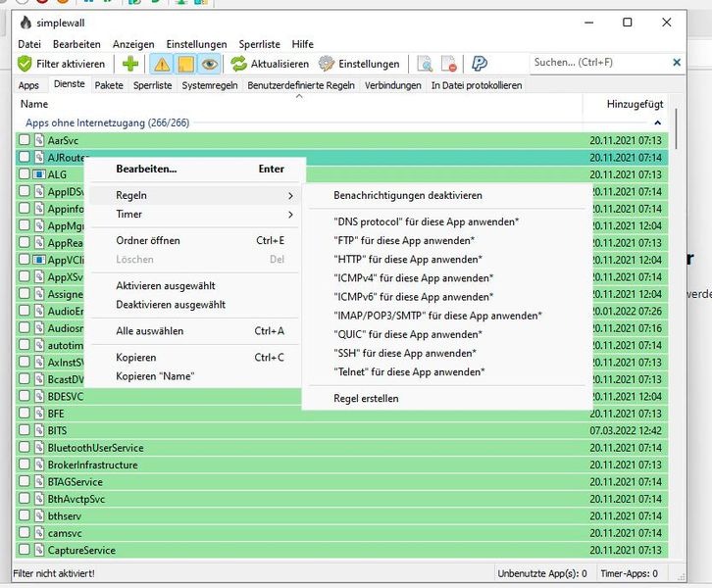The width and height of the screenshot is (712, 588).
Task: Check the AarSvc checkbox
Action: (25, 140)
